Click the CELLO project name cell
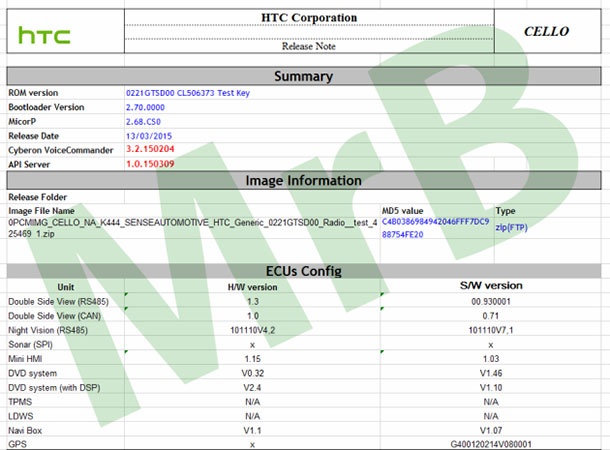Viewport: 610px width, 450px height. pyautogui.click(x=546, y=31)
